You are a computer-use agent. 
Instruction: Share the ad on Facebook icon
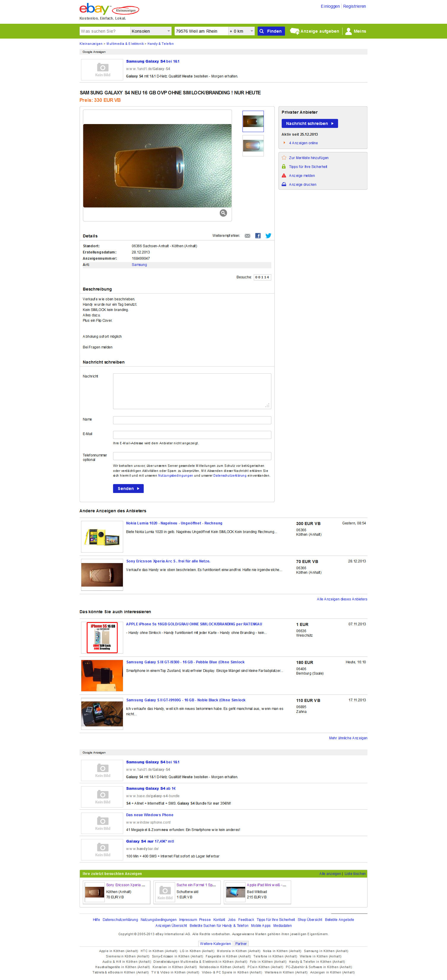[x=258, y=236]
